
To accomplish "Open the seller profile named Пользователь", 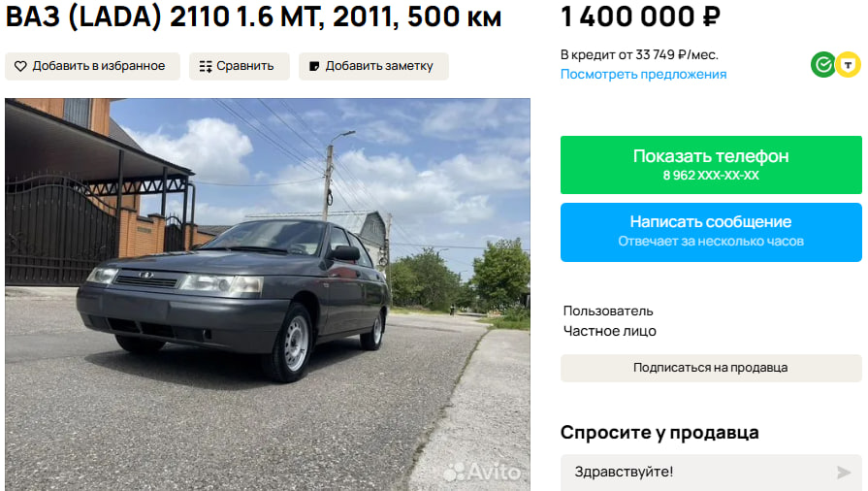I will (608, 311).
